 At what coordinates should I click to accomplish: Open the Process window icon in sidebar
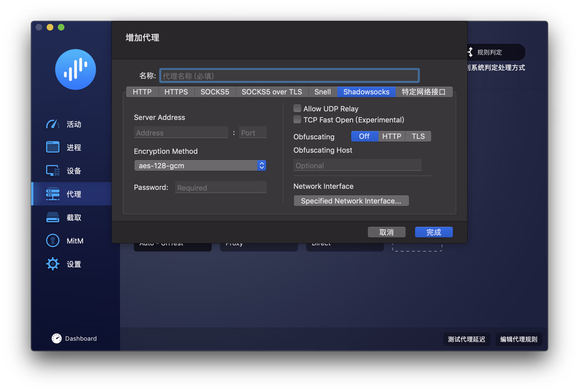point(53,147)
